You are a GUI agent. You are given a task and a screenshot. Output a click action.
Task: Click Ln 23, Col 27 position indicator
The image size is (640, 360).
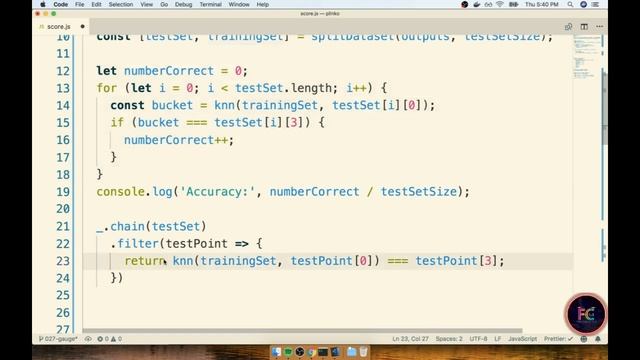(x=410, y=339)
